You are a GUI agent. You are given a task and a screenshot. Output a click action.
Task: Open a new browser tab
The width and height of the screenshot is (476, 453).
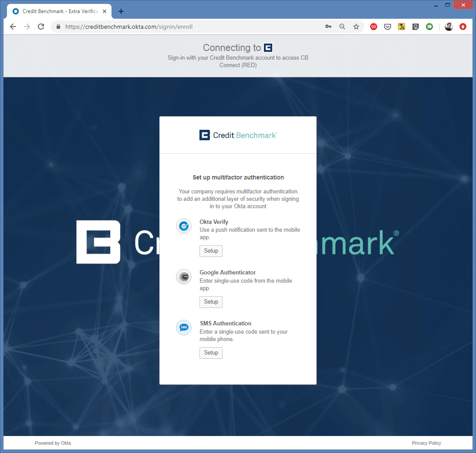tap(121, 11)
